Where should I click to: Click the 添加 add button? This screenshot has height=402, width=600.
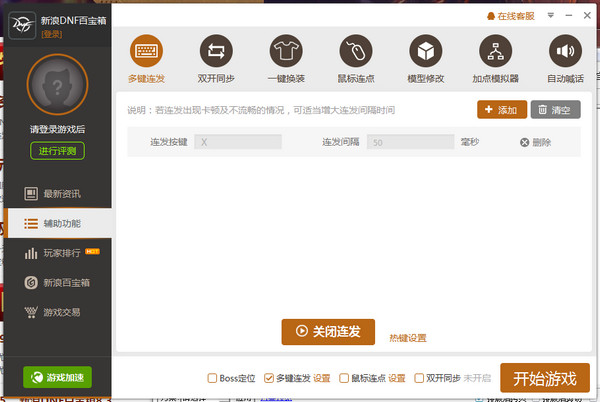501,110
